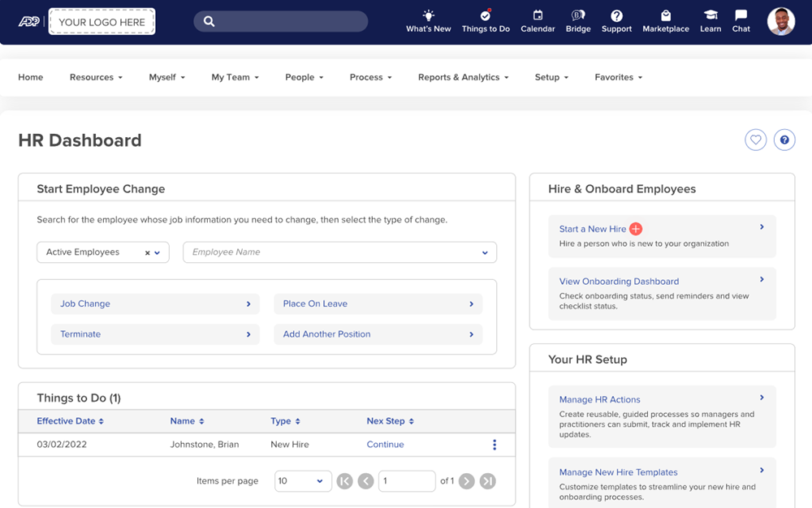The height and width of the screenshot is (508, 812).
Task: Go to first page of results
Action: click(x=344, y=481)
